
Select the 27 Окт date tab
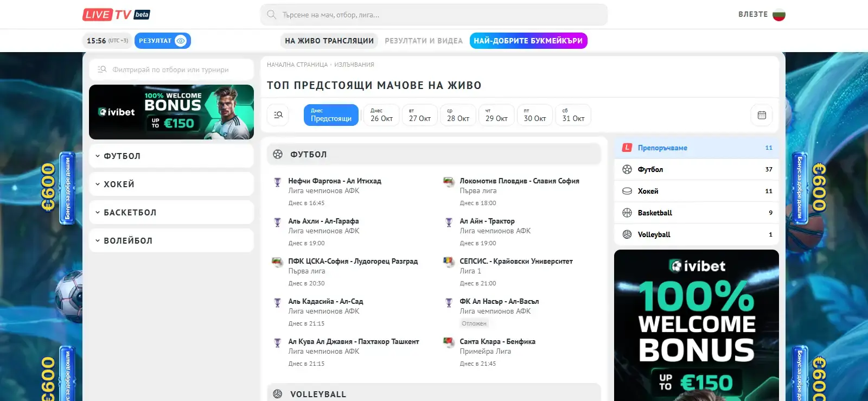(420, 115)
